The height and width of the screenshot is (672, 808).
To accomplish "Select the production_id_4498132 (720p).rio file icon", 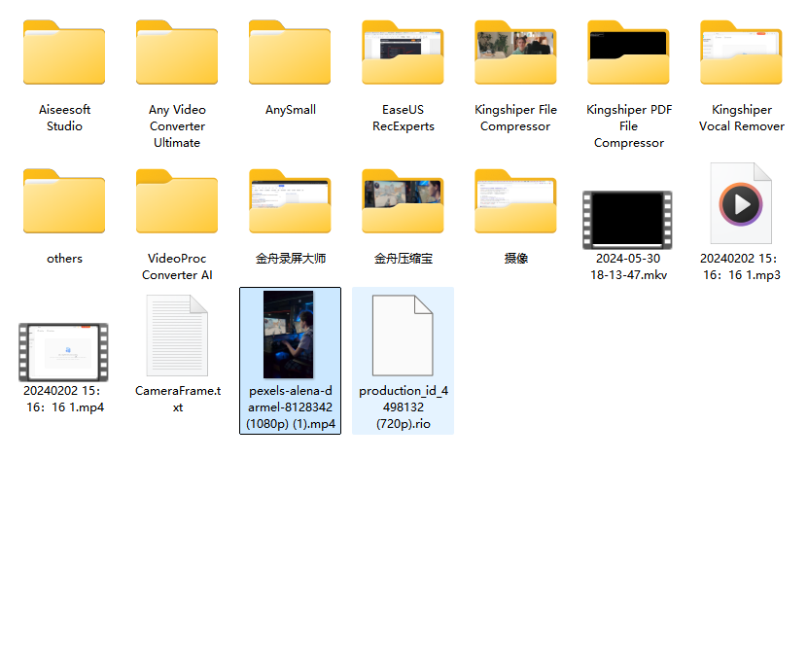I will 403,336.
